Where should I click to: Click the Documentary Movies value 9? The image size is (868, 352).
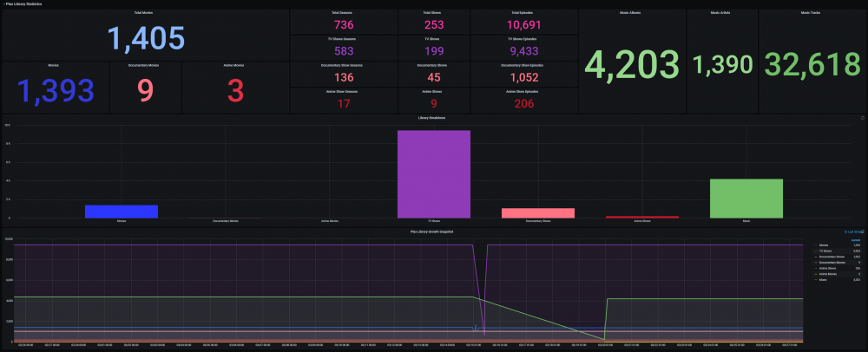point(146,91)
